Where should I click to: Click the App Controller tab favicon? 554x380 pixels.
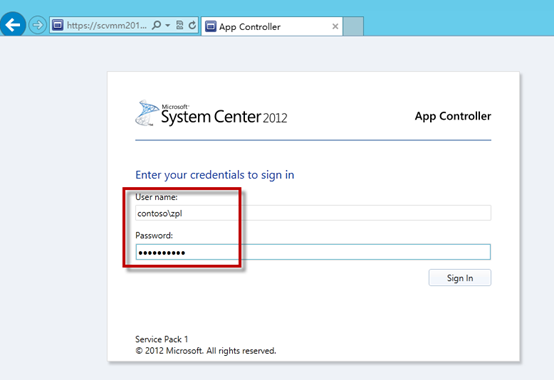pos(211,26)
